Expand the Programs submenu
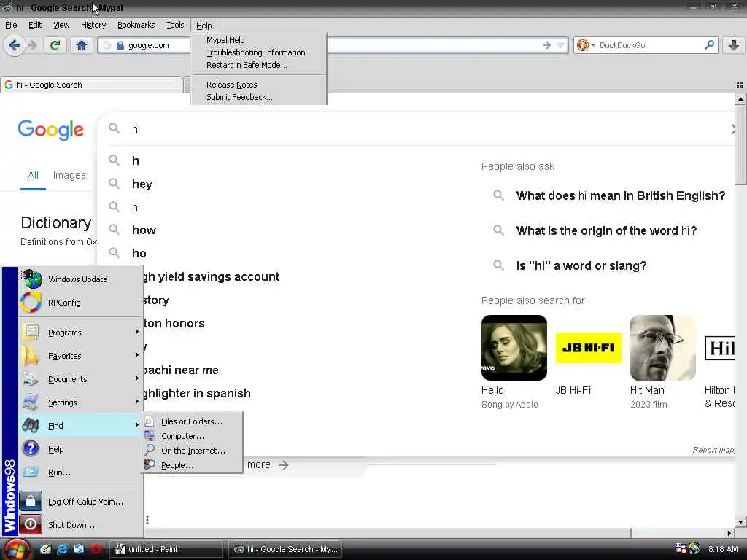This screenshot has height=560, width=747. point(80,332)
